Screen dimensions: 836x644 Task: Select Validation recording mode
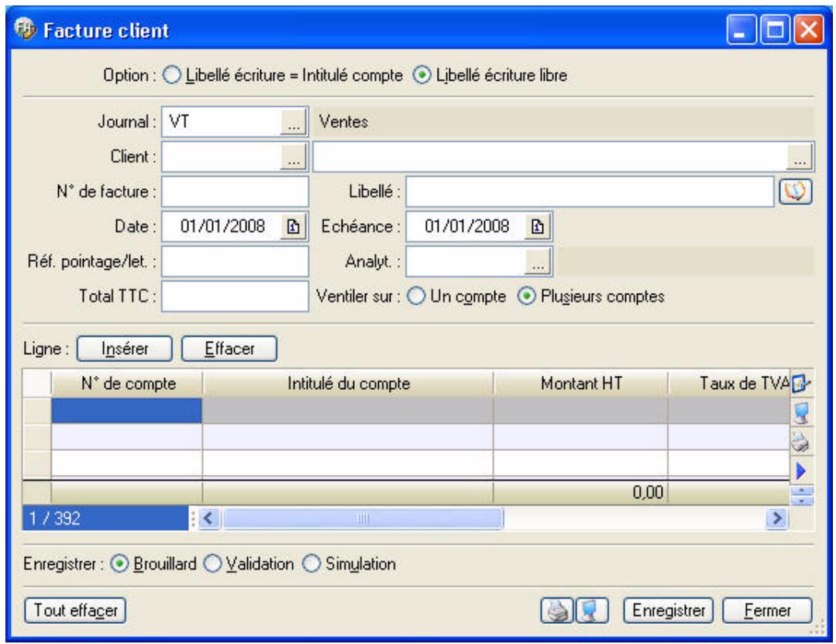click(212, 564)
